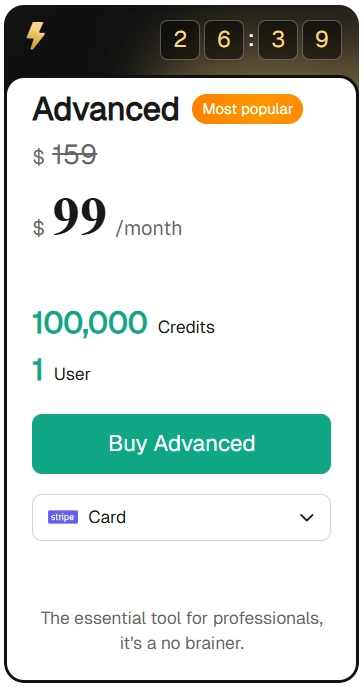Click the essential tool for professionals tagline
The height and width of the screenshot is (687, 363).
click(x=182, y=631)
